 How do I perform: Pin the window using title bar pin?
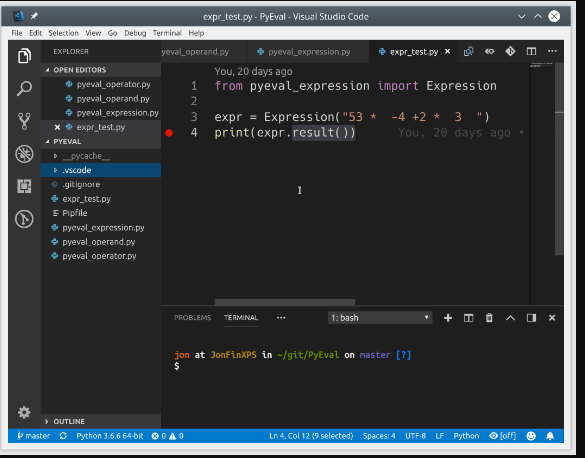click(x=34, y=16)
